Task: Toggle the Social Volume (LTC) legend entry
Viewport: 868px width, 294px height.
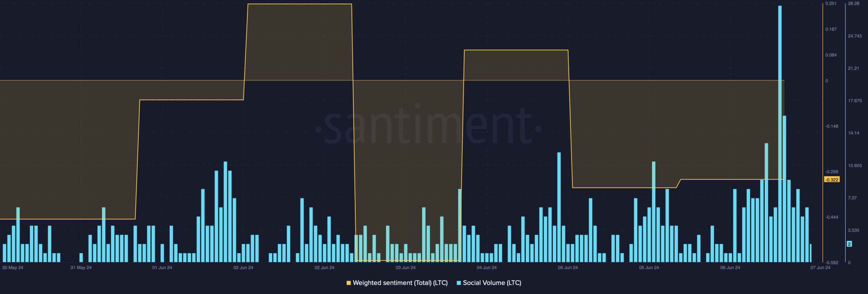Action: pyautogui.click(x=489, y=283)
